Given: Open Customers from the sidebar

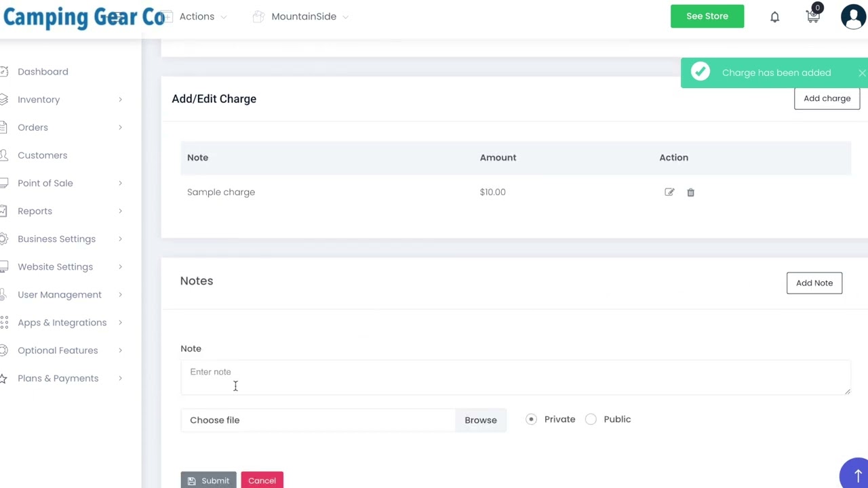Looking at the screenshot, I should [x=42, y=155].
